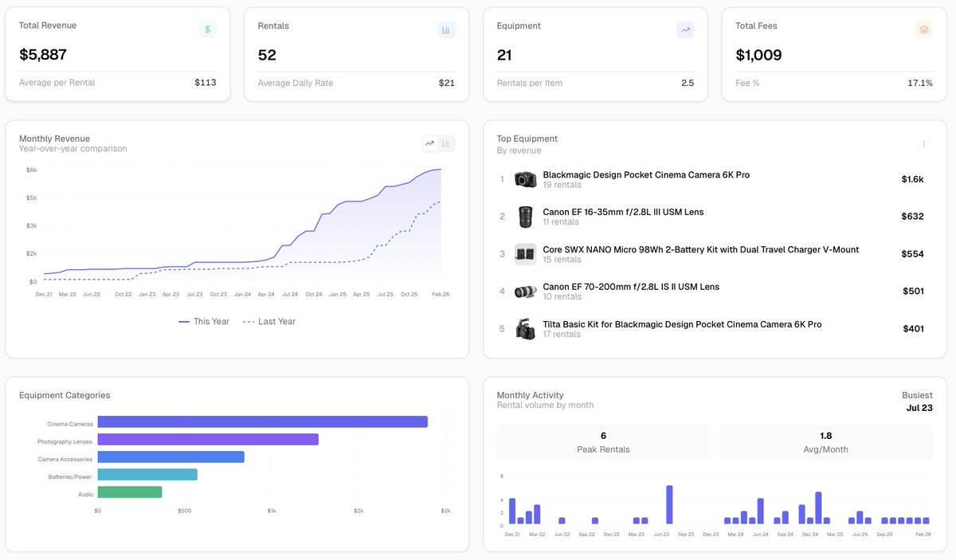Image resolution: width=956 pixels, height=560 pixels.
Task: Click the $113 average per rental value
Action: 206,83
